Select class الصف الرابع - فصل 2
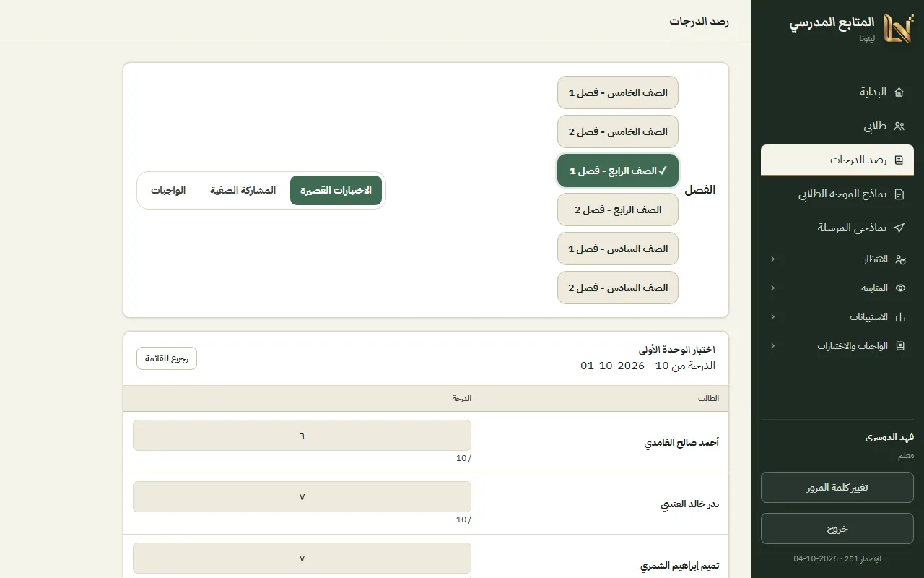Screen dimensions: 924x578 tap(618, 210)
